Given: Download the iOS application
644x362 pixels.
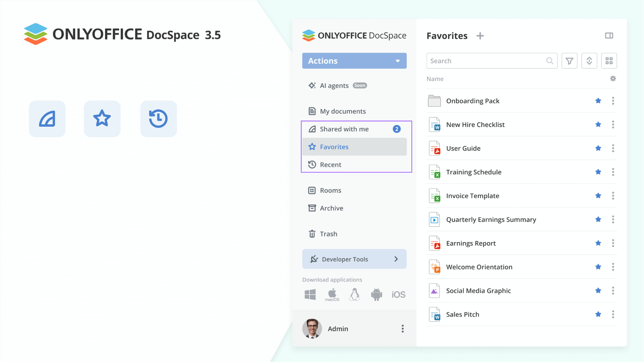Looking at the screenshot, I should [398, 294].
